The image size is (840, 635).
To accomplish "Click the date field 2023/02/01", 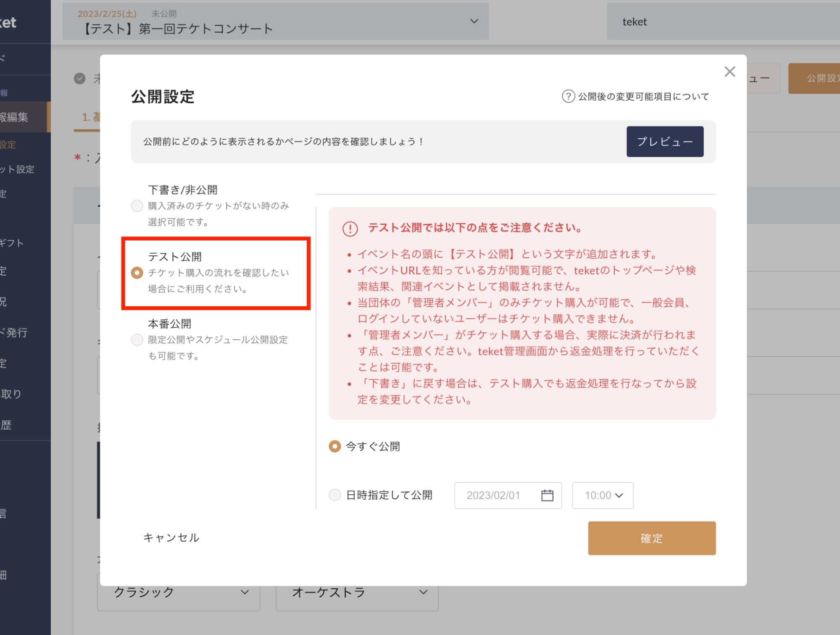I will 508,495.
